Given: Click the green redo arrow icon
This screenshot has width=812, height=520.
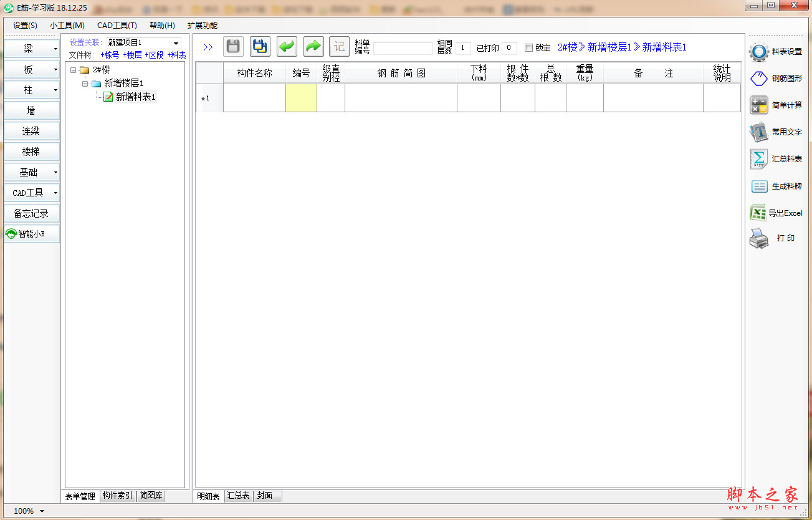Looking at the screenshot, I should [x=313, y=47].
